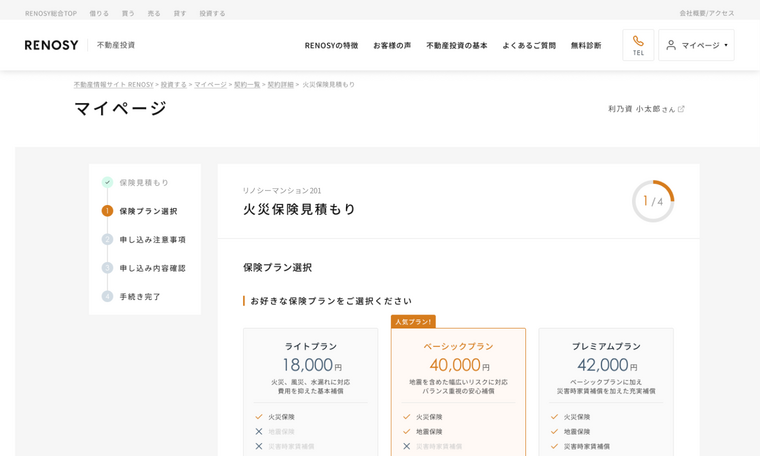760x456 pixels.
Task: Click user name 利乃資 小太郎さん
Action: (x=641, y=109)
